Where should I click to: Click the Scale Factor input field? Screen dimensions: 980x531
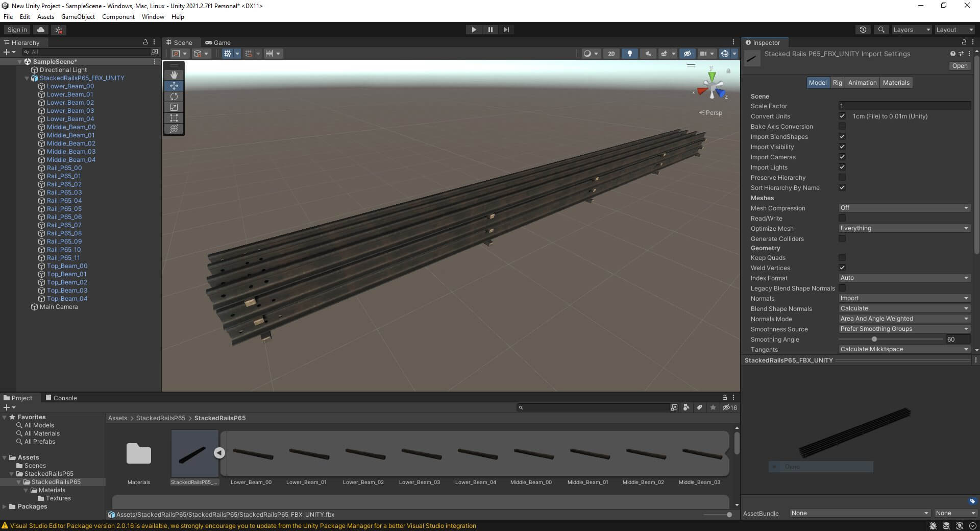[x=904, y=106]
